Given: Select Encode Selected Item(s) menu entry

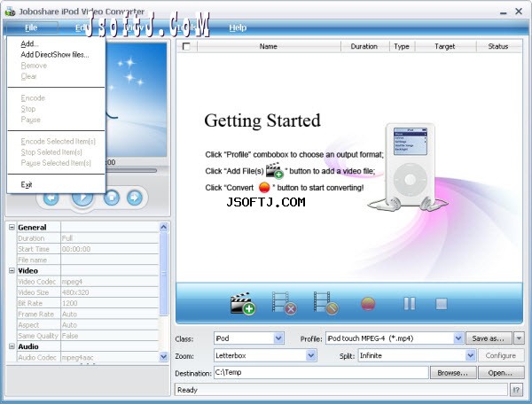Looking at the screenshot, I should tap(58, 142).
